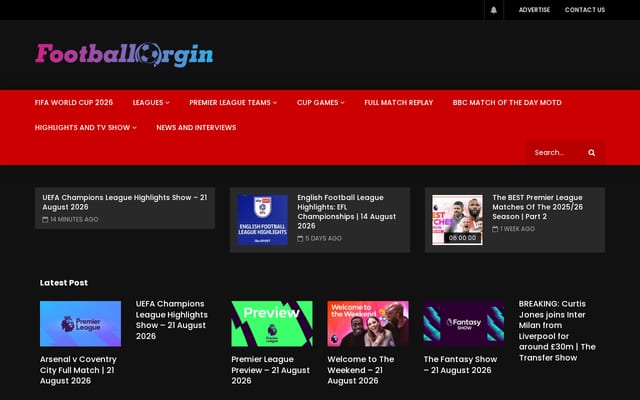
Task: Open The BEST Premier League Matches post
Action: tap(538, 207)
